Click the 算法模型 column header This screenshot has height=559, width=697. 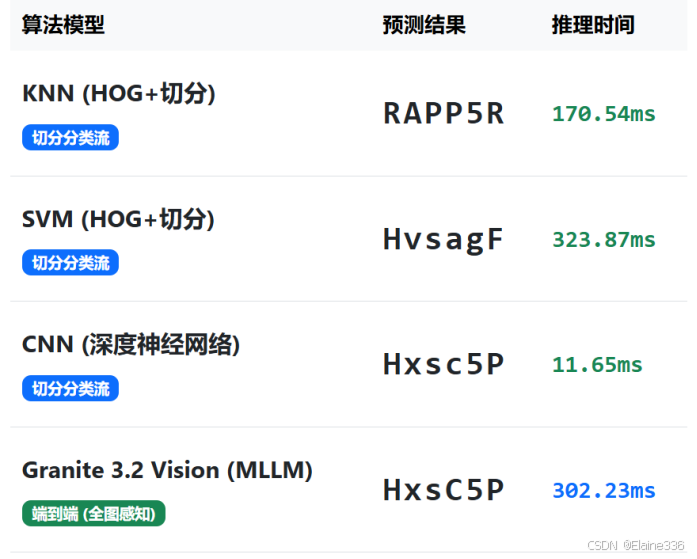point(63,25)
